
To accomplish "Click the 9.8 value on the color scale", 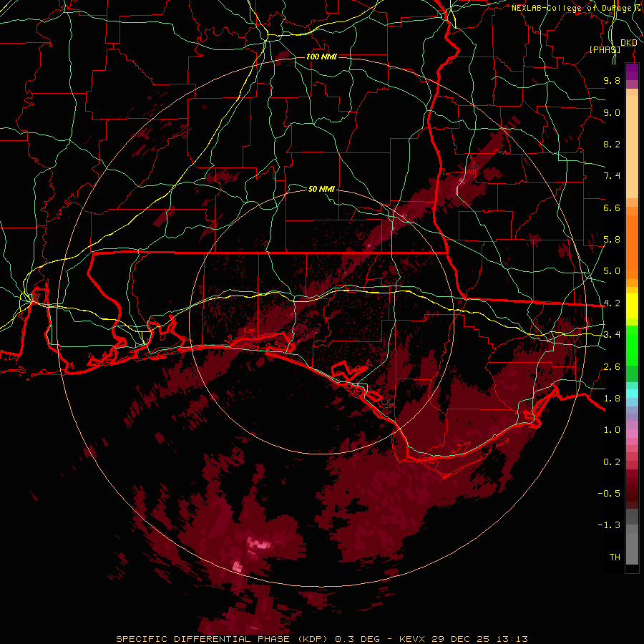I will [612, 80].
